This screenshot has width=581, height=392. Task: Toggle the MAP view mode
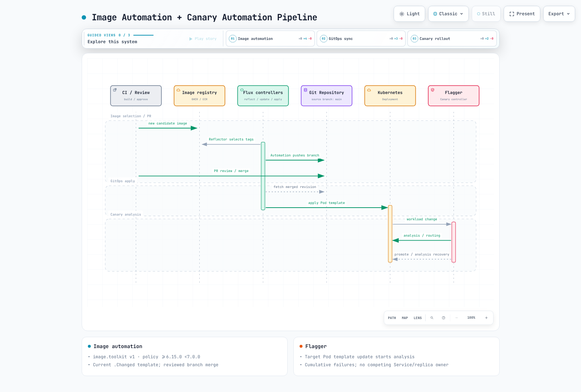tap(405, 318)
